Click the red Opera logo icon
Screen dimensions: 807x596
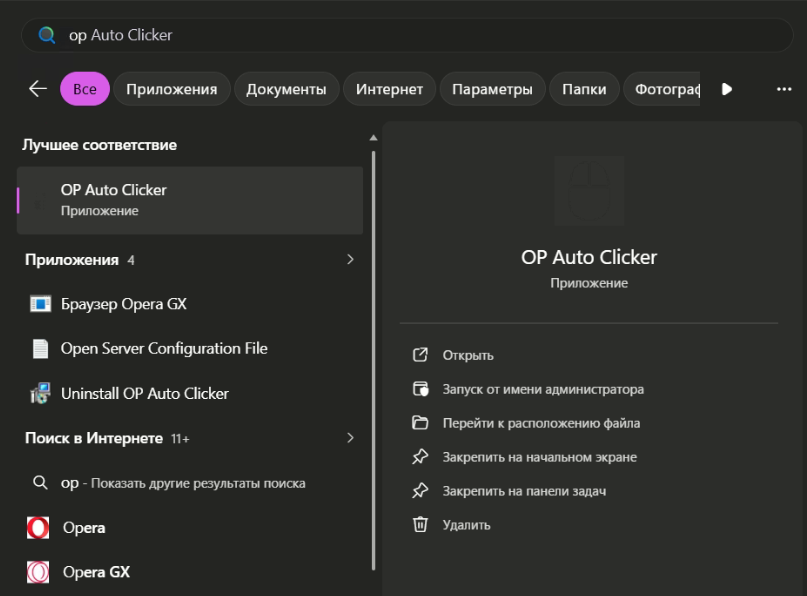coord(38,528)
